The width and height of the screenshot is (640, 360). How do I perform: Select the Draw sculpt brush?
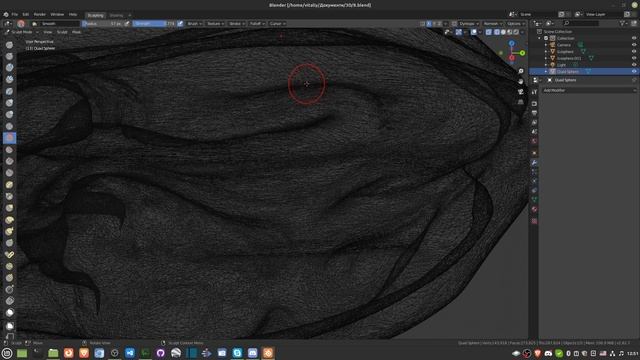pyautogui.click(x=9, y=44)
